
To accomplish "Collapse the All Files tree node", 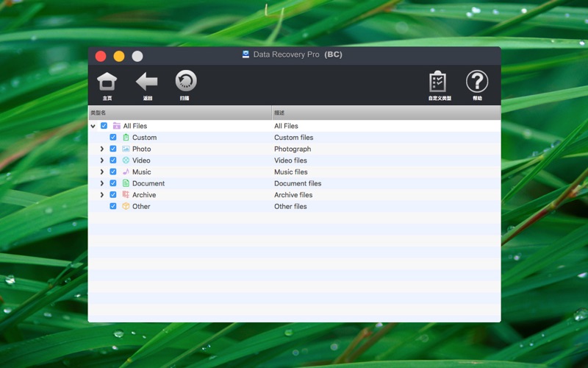I will [93, 126].
